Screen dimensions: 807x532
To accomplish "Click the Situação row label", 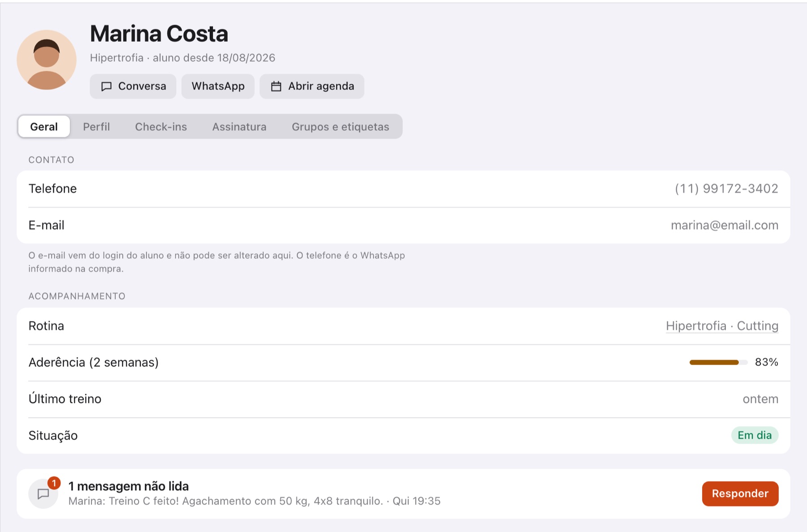I will 53,436.
